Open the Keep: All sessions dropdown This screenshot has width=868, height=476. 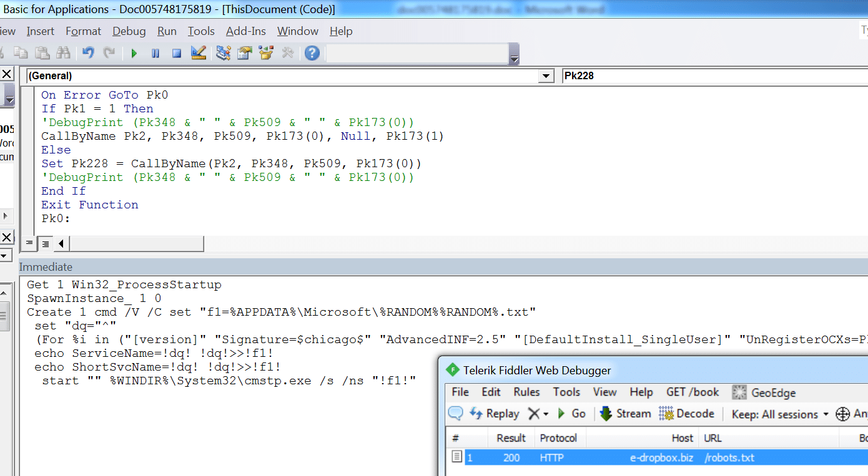click(x=781, y=414)
